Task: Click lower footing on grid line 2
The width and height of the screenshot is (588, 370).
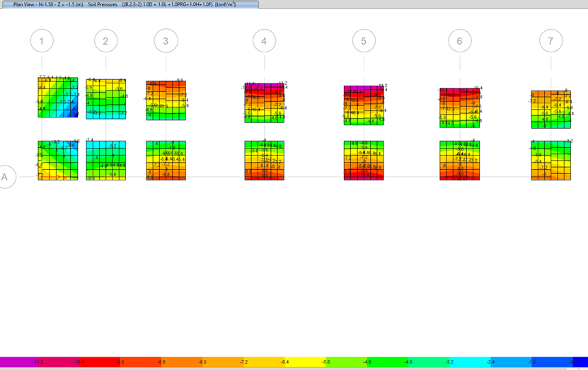Action: pyautogui.click(x=106, y=160)
